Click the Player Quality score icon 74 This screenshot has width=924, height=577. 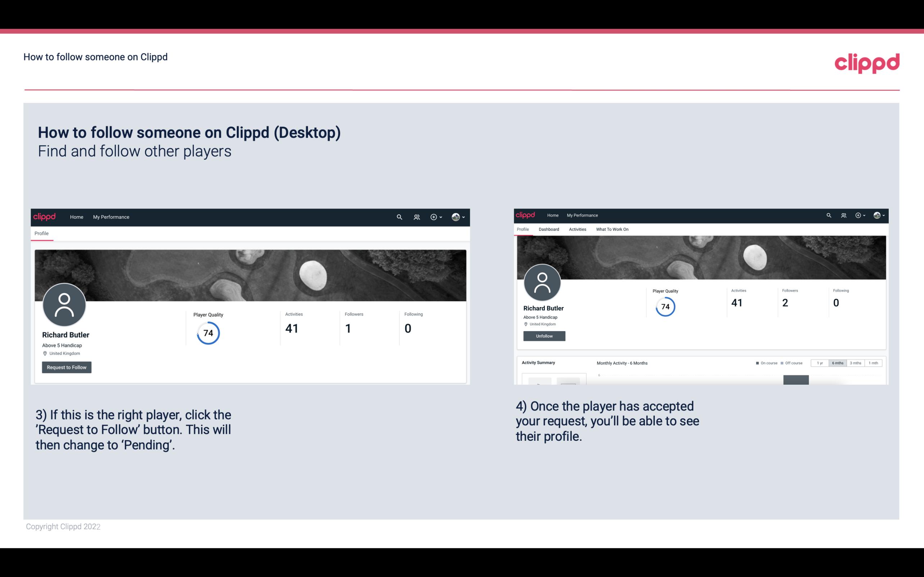[208, 333]
